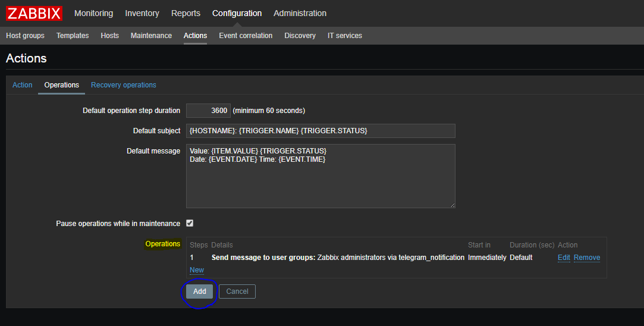The image size is (644, 326).
Task: Toggle Pause operations while in maintenance checkbox
Action: pyautogui.click(x=190, y=223)
